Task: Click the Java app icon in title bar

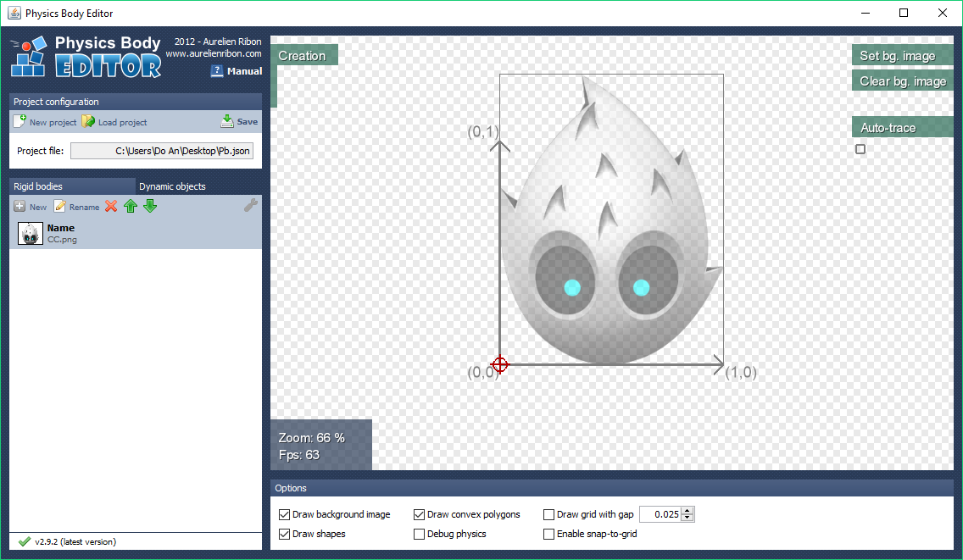Action: tap(14, 13)
